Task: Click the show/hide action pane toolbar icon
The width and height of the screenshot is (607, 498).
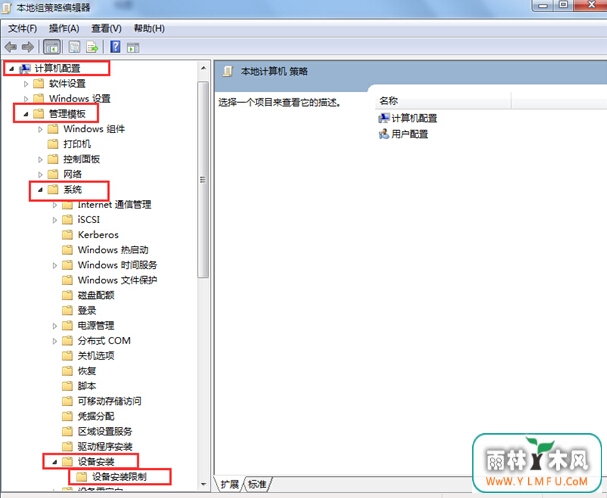Action: click(x=133, y=48)
